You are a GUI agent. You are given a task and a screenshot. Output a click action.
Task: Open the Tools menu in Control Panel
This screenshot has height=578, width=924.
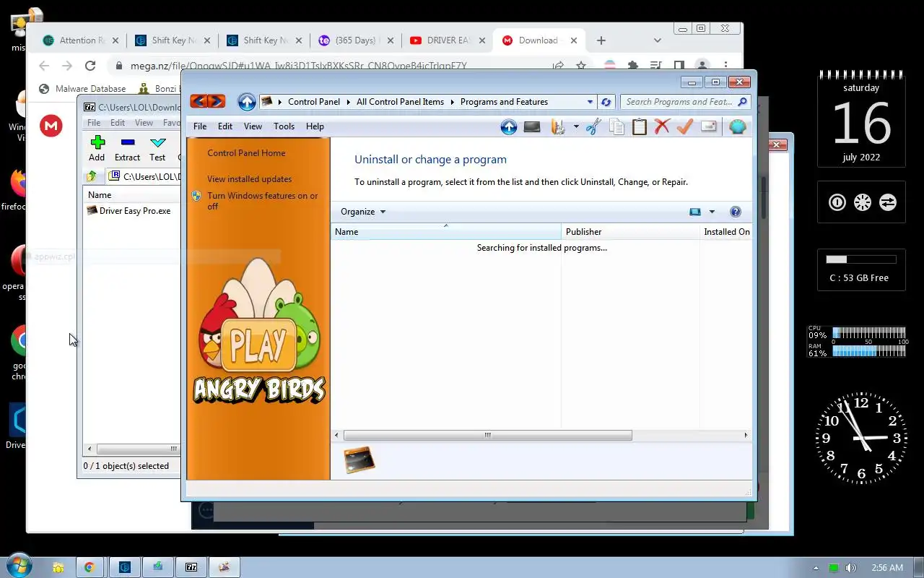click(284, 126)
